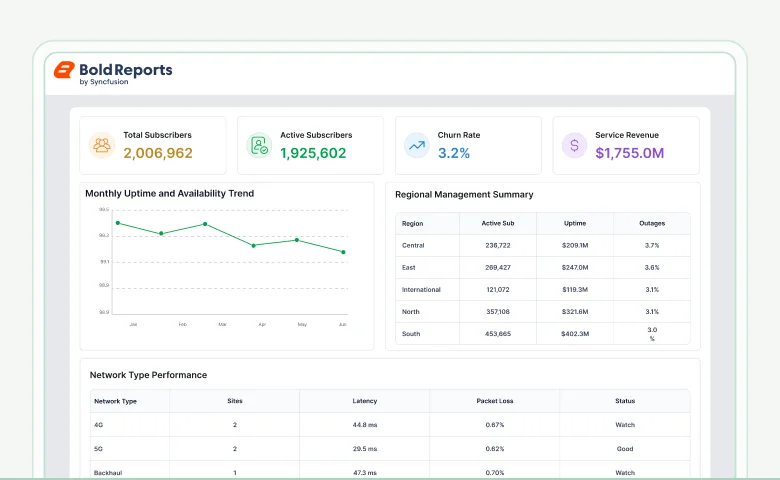This screenshot has height=480, width=780.
Task: Click the Monthly Uptime and Availability Trend heading
Action: pos(170,193)
